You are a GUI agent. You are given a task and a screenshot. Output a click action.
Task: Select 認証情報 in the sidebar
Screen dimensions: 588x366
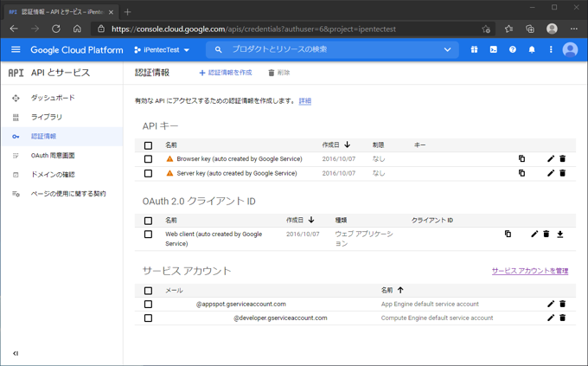[43, 136]
